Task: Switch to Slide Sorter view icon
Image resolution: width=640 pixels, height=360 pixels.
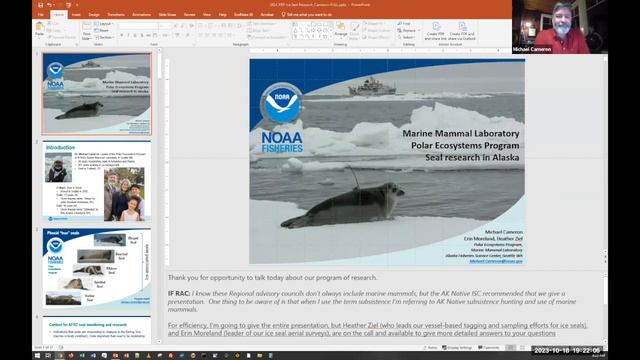Action: tap(522, 348)
